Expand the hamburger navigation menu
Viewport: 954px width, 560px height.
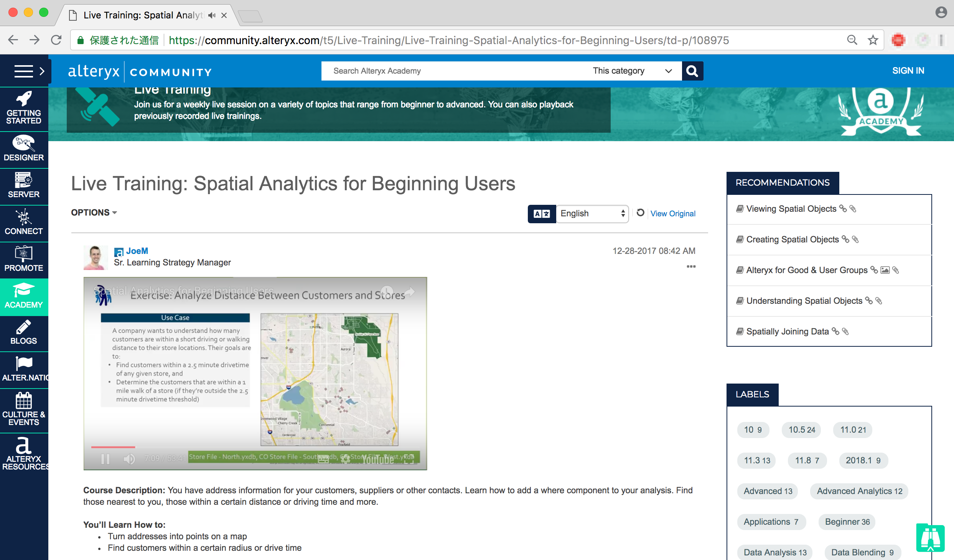pos(24,71)
